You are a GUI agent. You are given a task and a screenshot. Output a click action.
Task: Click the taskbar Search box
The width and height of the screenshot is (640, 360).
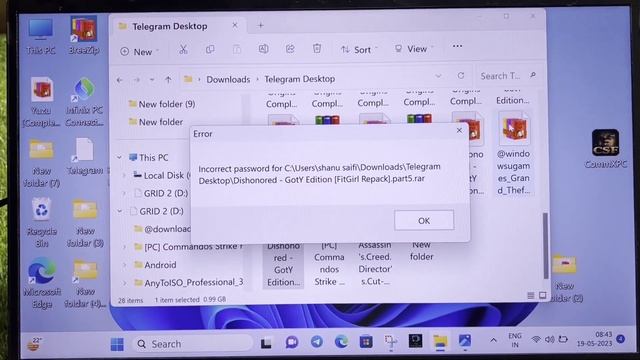click(x=193, y=344)
